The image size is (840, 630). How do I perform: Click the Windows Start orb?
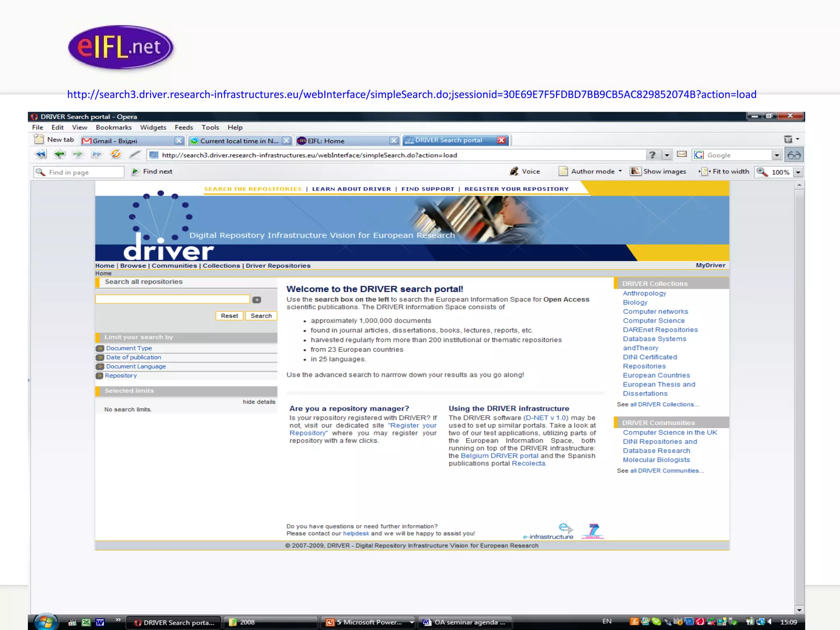click(x=46, y=622)
